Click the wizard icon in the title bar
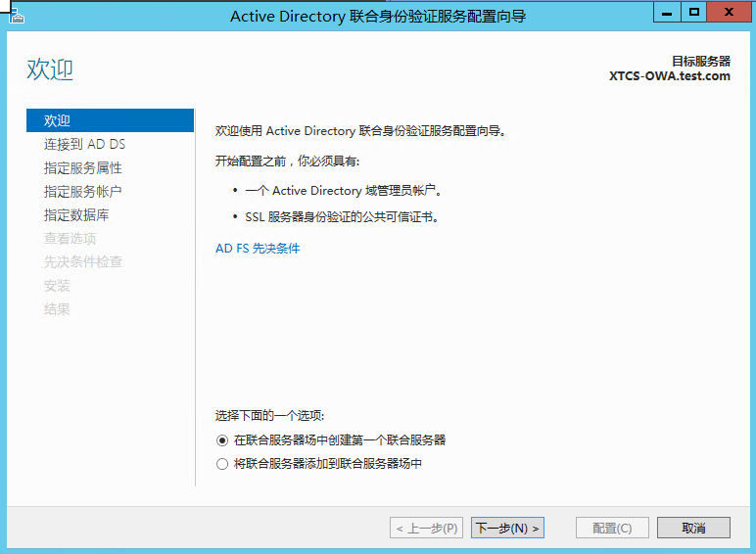 (17, 17)
